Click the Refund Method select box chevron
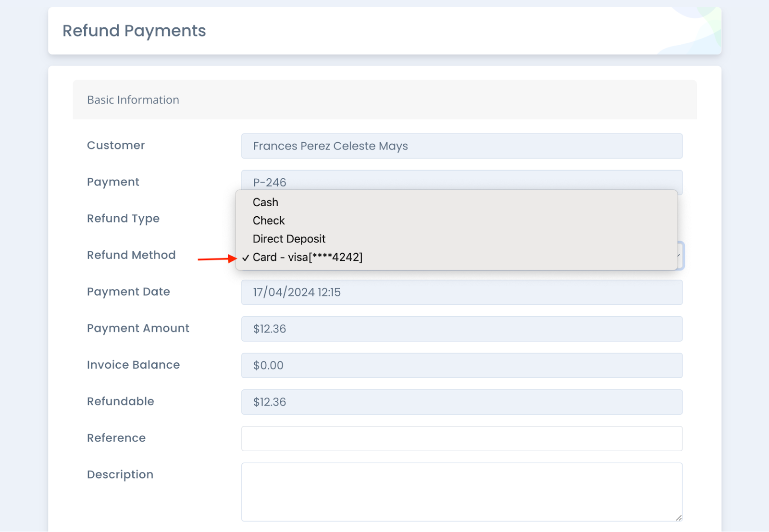Image resolution: width=769 pixels, height=532 pixels. pyautogui.click(x=679, y=256)
